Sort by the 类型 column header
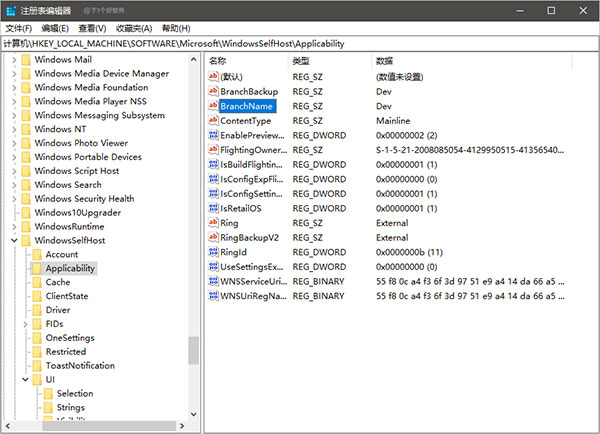This screenshot has height=434, width=600. 330,61
